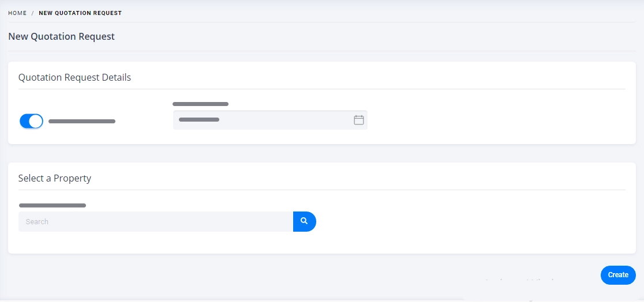Click the placeholder value inside the date field
The image size is (644, 302).
click(199, 120)
